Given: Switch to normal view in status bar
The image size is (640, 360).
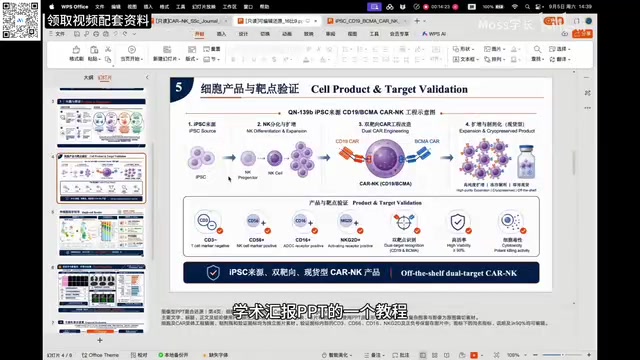Looking at the screenshot, I should 422,355.
